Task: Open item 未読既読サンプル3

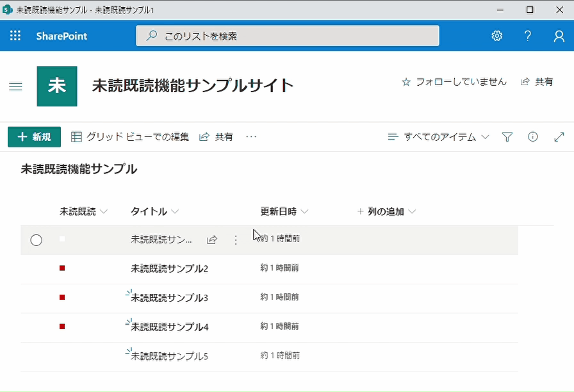Action: [170, 298]
